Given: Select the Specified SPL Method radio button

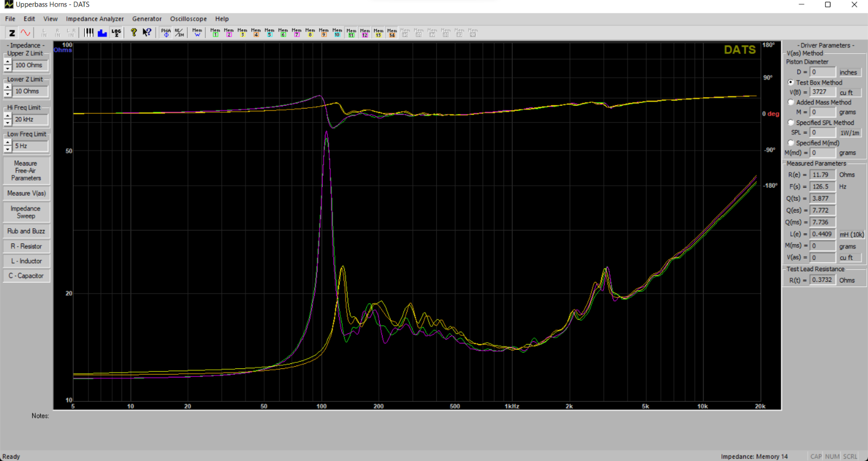Looking at the screenshot, I should coord(791,123).
